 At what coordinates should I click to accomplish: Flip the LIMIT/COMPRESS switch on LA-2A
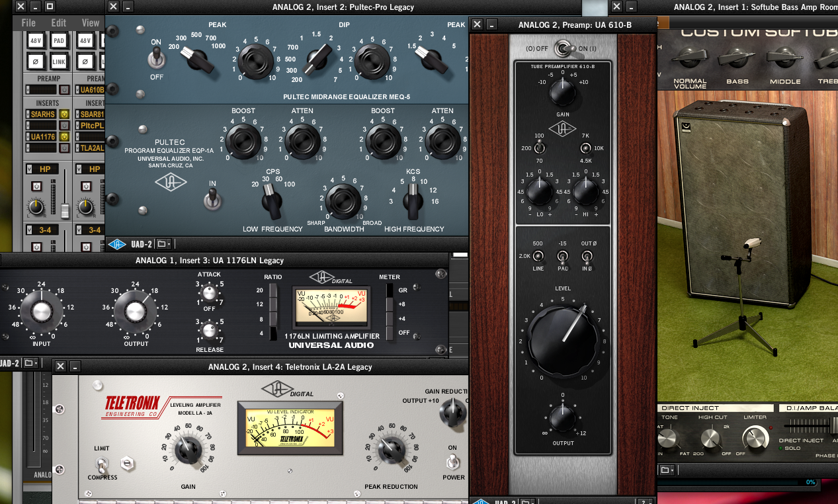[x=103, y=464]
